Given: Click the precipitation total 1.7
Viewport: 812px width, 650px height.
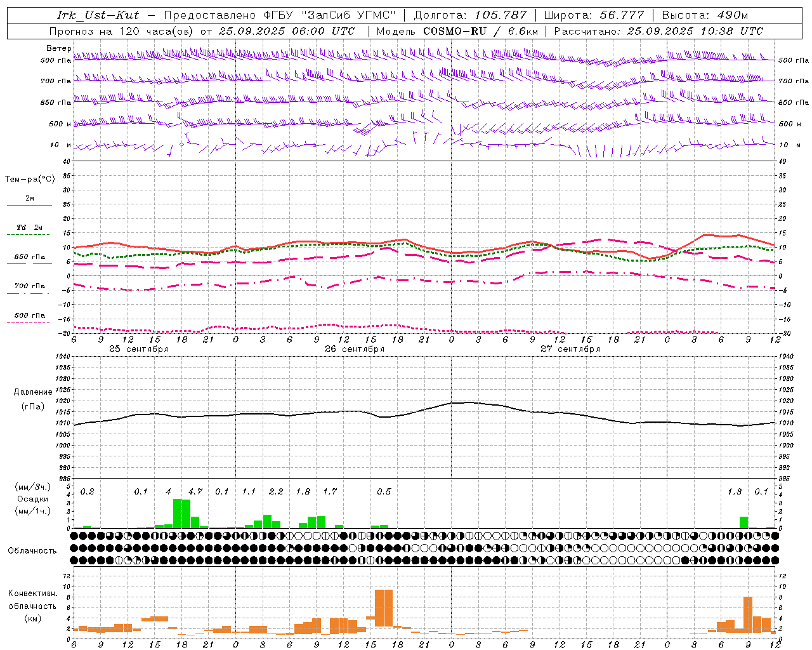Looking at the screenshot, I should [x=330, y=491].
